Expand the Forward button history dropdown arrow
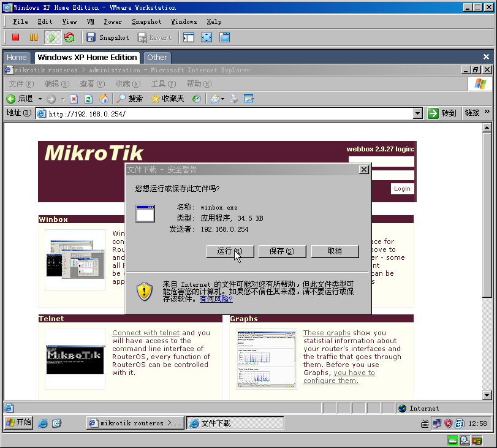 click(x=63, y=99)
